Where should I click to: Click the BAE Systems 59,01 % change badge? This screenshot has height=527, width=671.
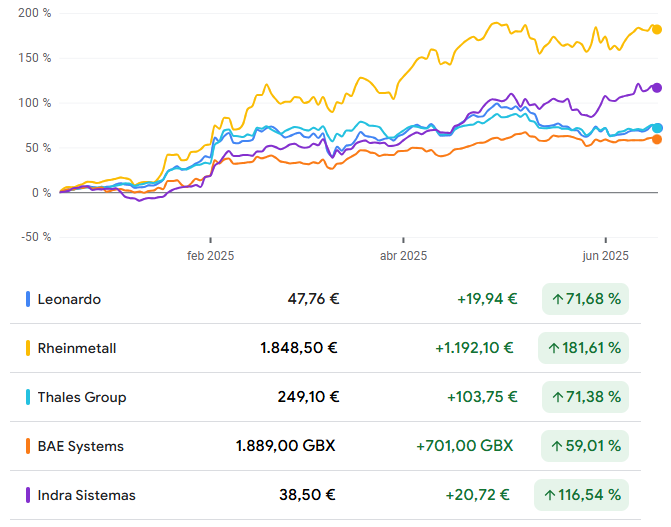[585, 446]
